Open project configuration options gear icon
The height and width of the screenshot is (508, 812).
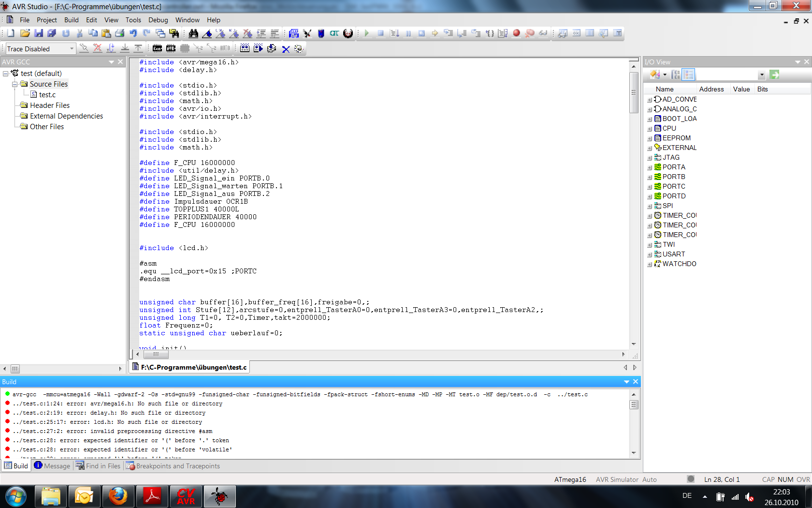299,48
